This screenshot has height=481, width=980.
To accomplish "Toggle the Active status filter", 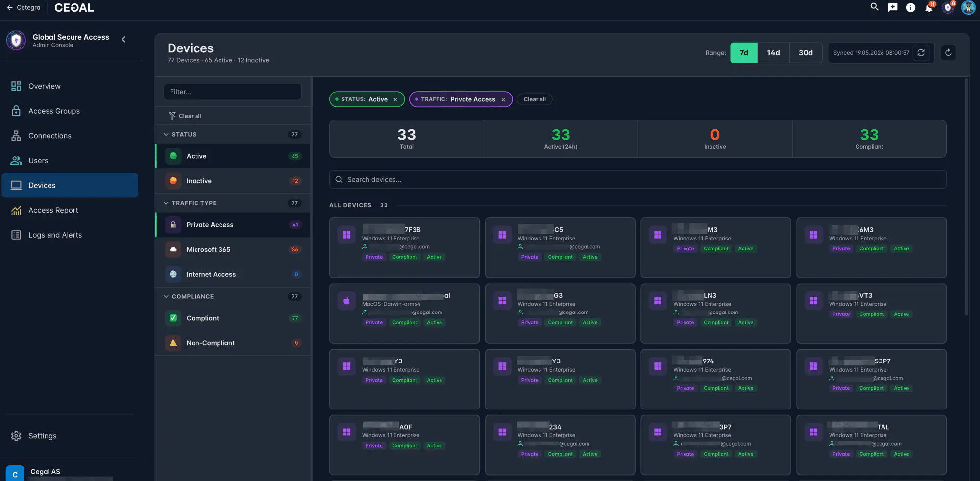I will (233, 156).
